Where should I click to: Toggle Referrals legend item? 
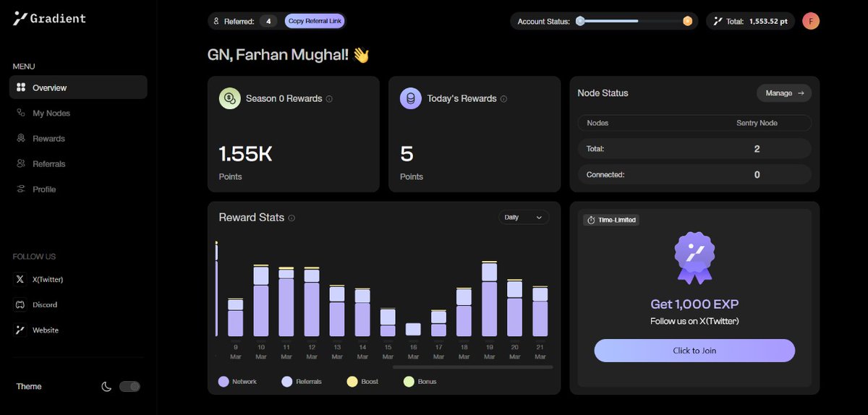(302, 381)
